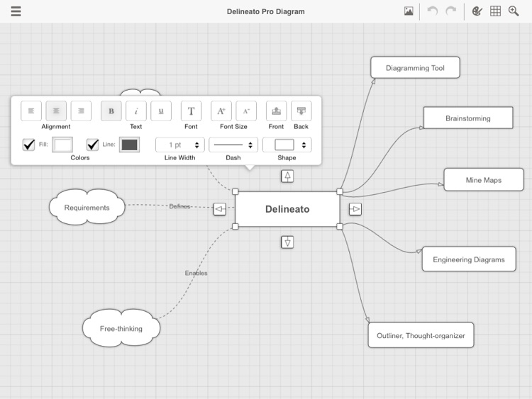
Task: Uncheck the Fill checkbox
Action: (x=29, y=145)
